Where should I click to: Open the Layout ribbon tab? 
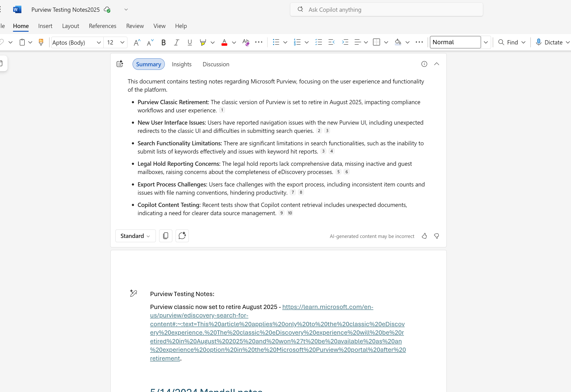pos(71,26)
